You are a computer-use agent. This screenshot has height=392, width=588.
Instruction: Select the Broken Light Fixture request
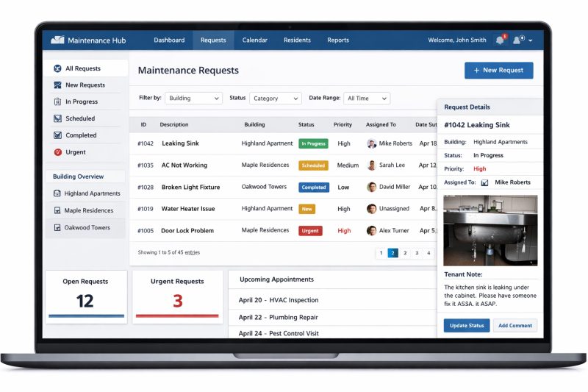click(283, 187)
